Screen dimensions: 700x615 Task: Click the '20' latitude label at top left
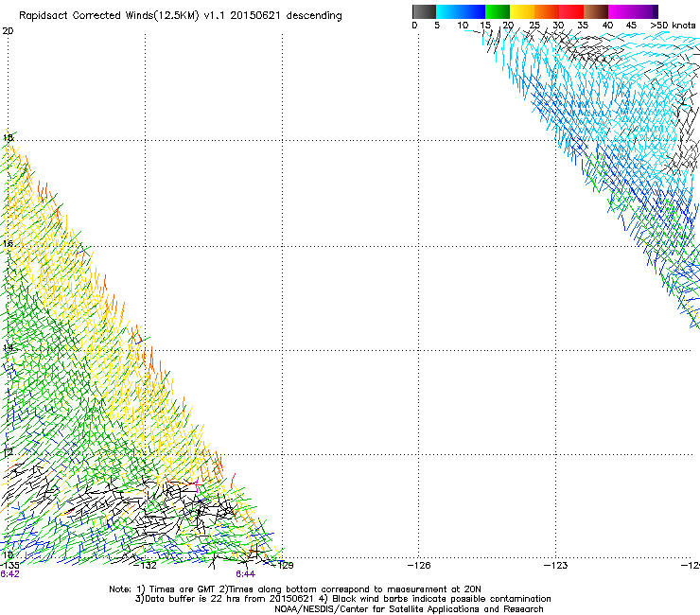8,31
